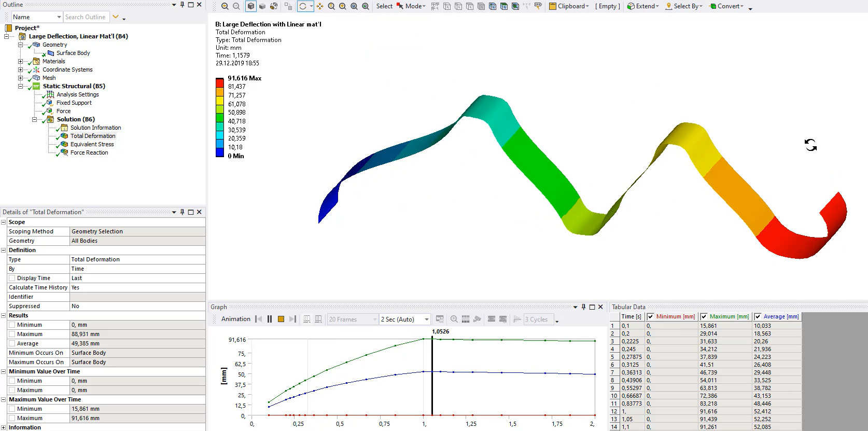Click Tabular Data row 12

tap(705, 411)
